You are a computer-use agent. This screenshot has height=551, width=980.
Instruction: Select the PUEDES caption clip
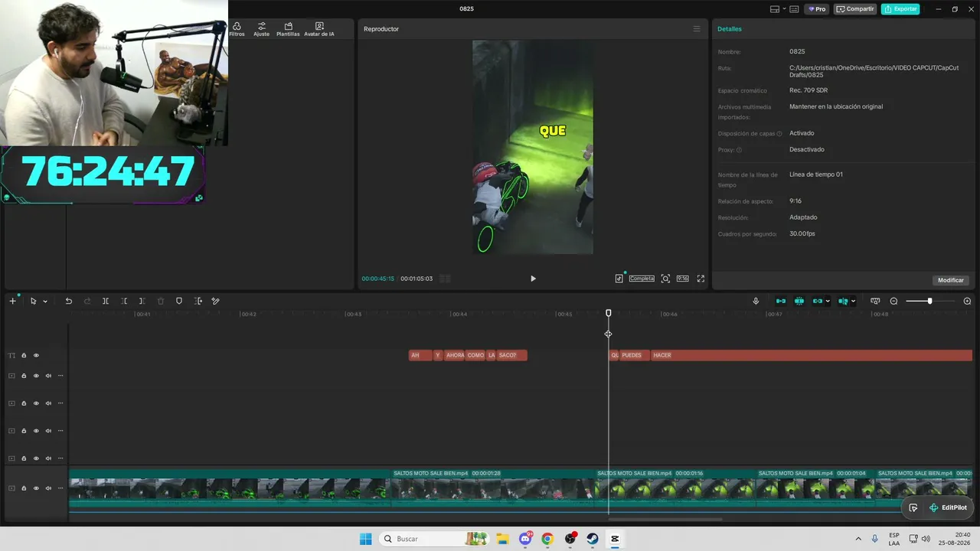[635, 355]
